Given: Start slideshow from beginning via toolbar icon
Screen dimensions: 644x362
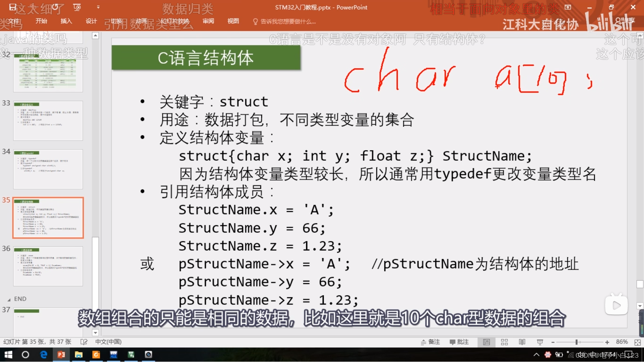Looking at the screenshot, I should (x=77, y=7).
